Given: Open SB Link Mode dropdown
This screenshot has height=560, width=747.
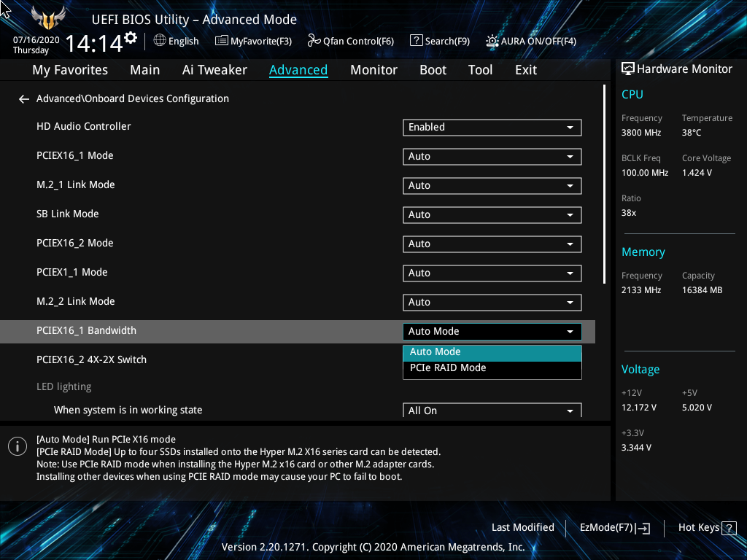Looking at the screenshot, I should tap(492, 215).
